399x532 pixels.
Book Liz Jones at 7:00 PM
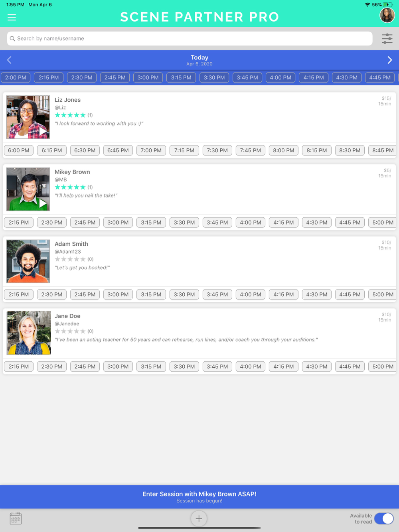pos(151,150)
